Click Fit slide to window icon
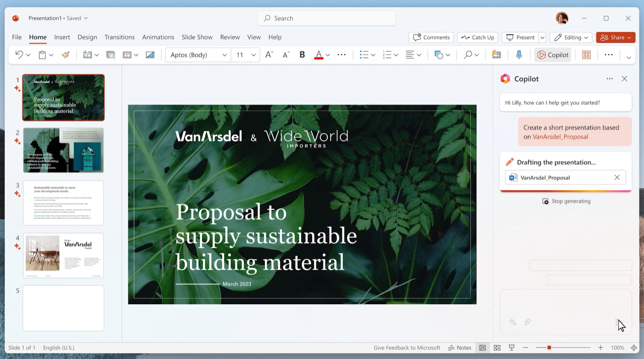This screenshot has height=359, width=644. click(634, 348)
